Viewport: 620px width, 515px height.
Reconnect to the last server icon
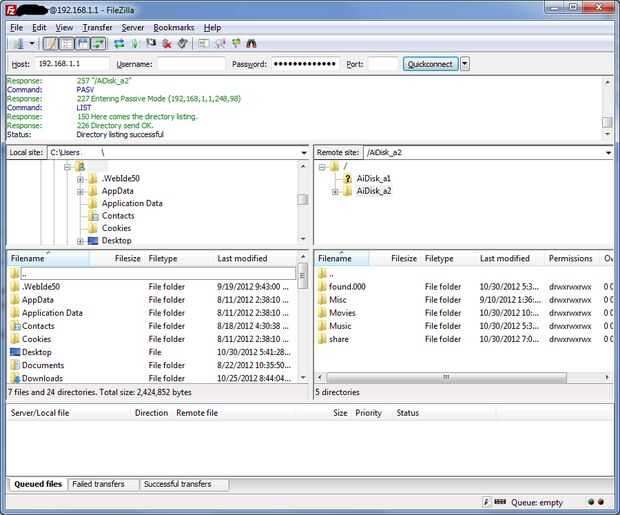point(182,44)
